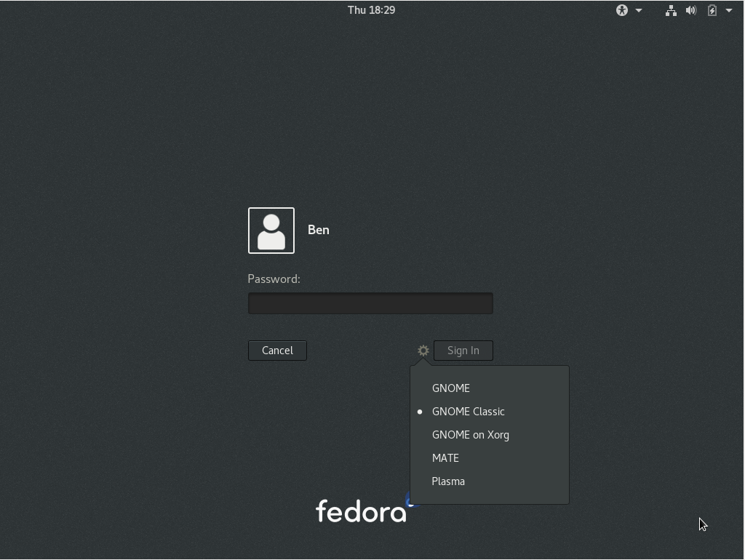Click the Cancel button
This screenshot has height=560, width=745.
pyautogui.click(x=277, y=351)
